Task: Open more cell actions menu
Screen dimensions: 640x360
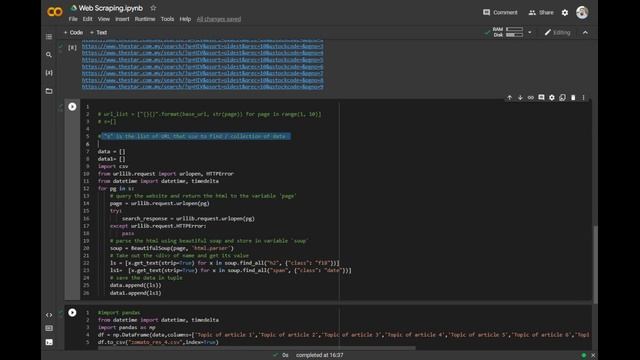Action: [584, 98]
